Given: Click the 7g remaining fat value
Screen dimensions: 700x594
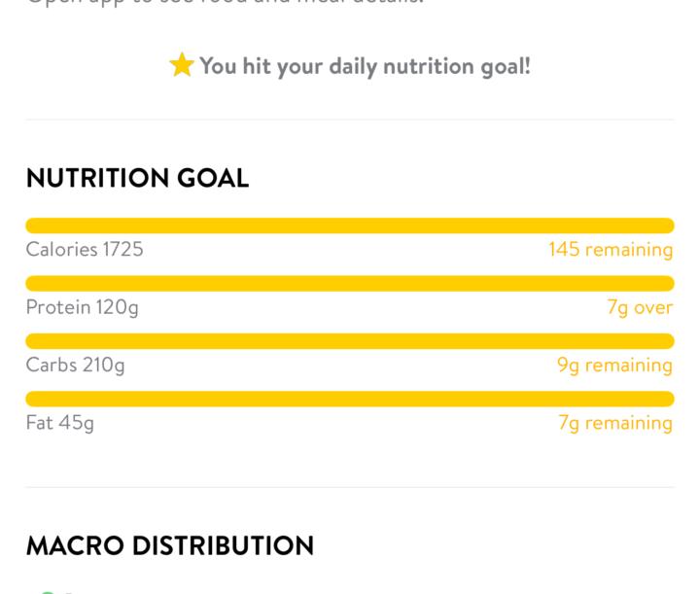Looking at the screenshot, I should tap(615, 423).
